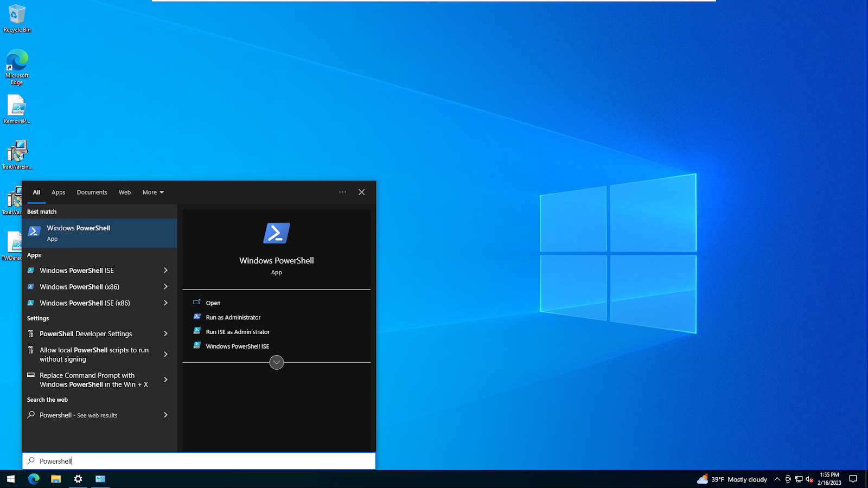This screenshot has height=488, width=868.
Task: Expand Windows PowerShell ISE (x86) options arrow
Action: (165, 303)
